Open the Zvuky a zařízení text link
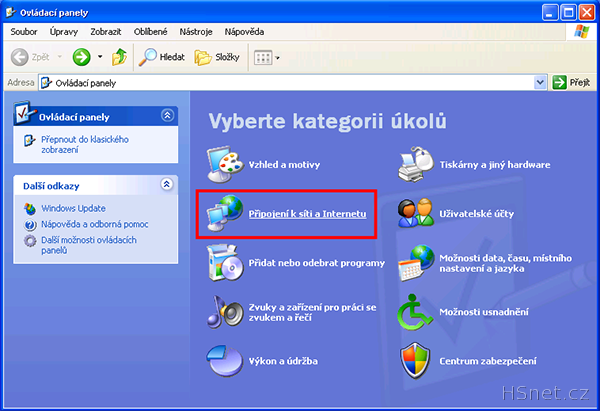 coord(312,312)
